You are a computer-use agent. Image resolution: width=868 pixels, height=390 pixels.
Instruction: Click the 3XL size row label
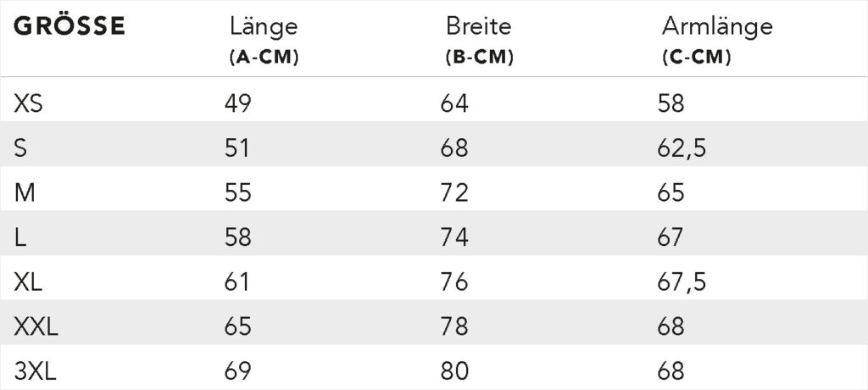pyautogui.click(x=36, y=371)
